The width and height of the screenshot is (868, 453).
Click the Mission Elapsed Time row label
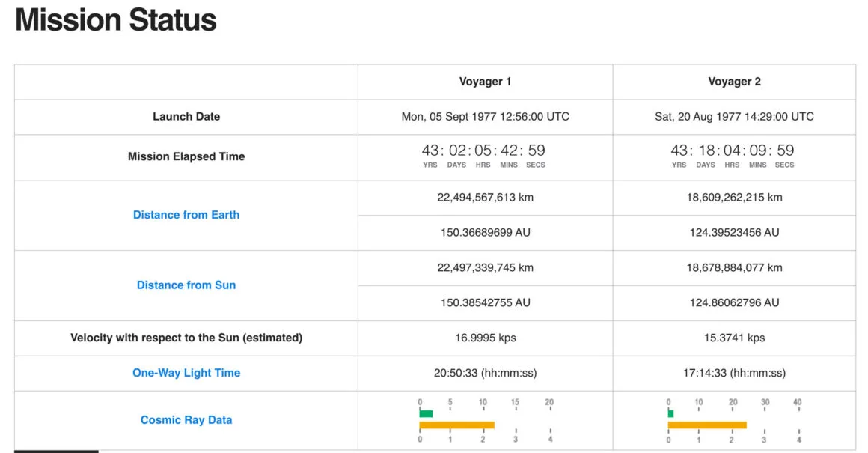pos(186,156)
